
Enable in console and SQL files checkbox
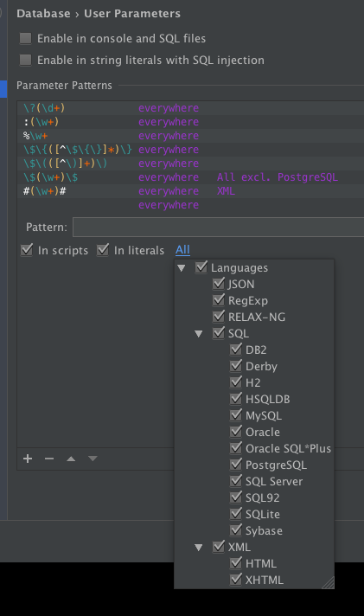point(26,38)
